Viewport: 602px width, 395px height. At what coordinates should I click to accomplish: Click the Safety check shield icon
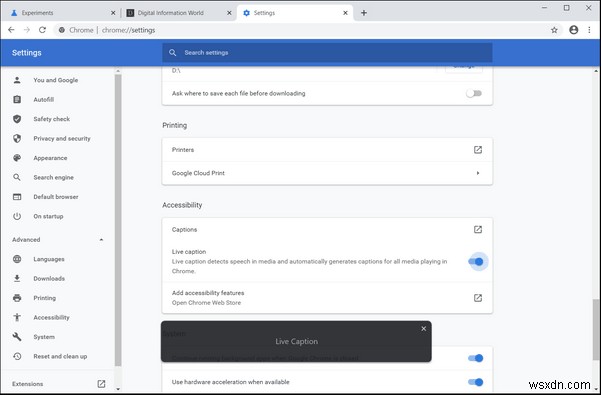pos(17,119)
